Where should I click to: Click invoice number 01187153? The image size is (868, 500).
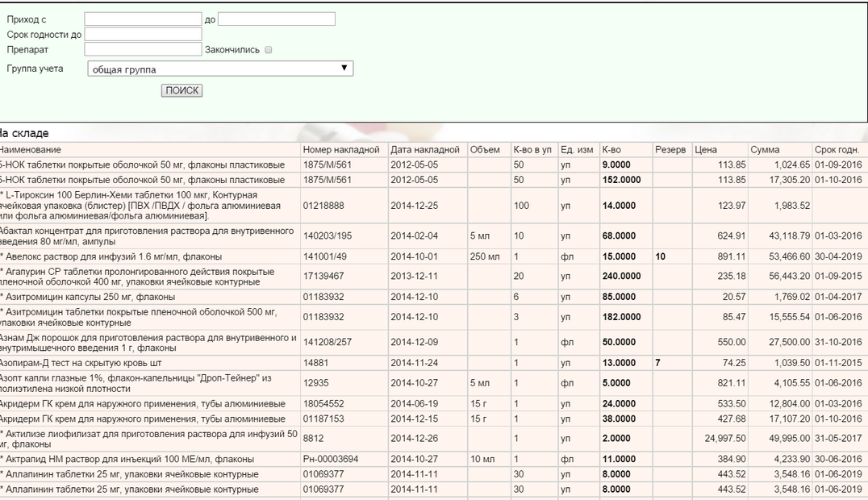click(x=323, y=419)
